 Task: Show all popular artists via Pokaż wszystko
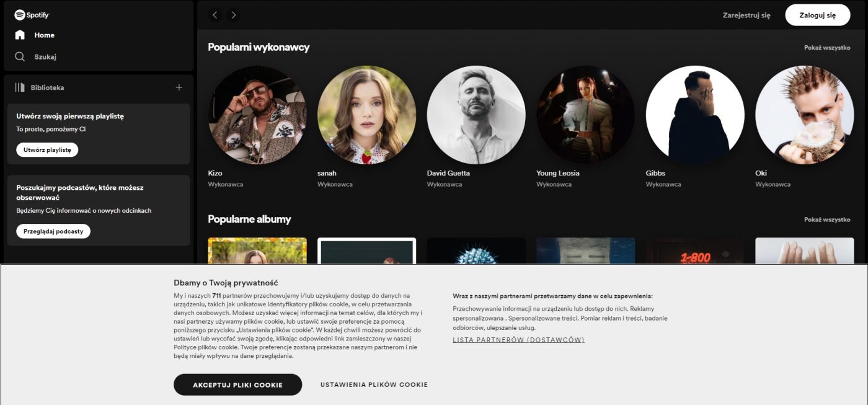[x=827, y=47]
